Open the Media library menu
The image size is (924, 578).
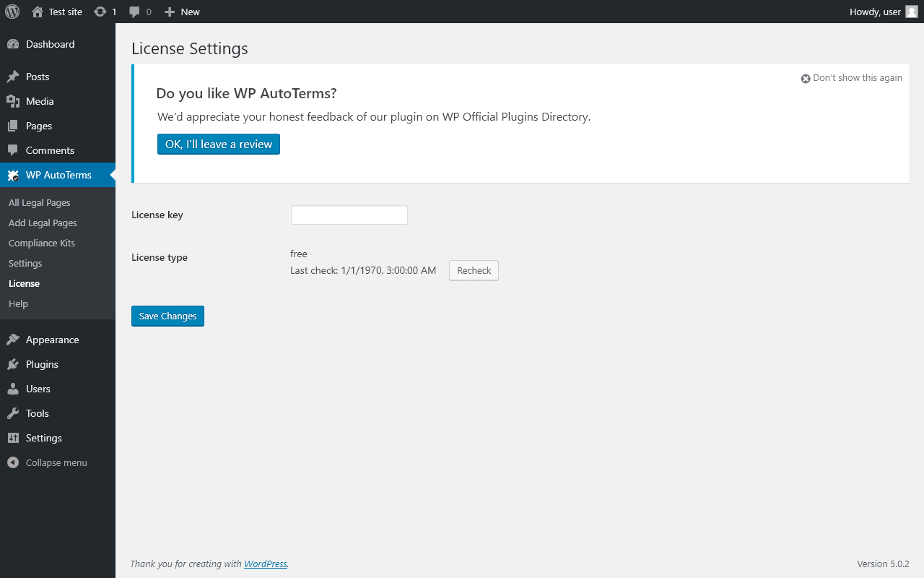(x=40, y=101)
